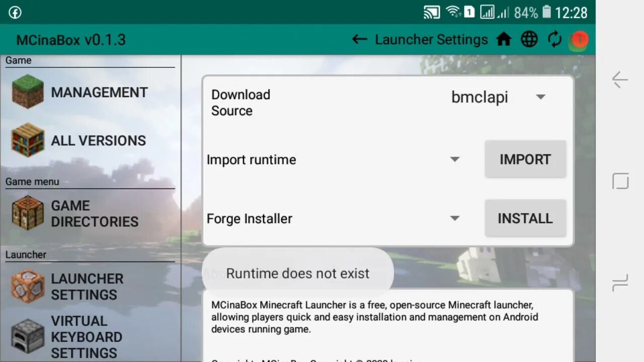Click the Forge Installer label
This screenshot has height=362, width=644.
[249, 219]
